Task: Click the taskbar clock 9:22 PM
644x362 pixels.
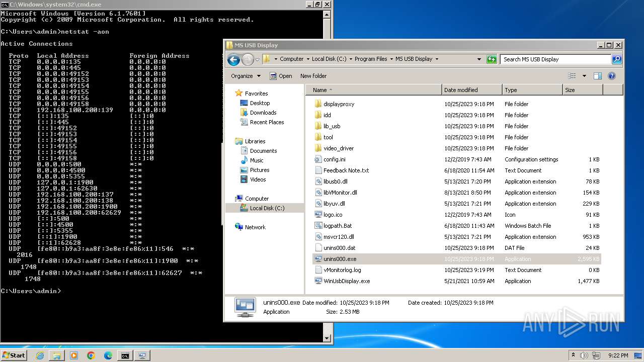Action: click(x=618, y=355)
